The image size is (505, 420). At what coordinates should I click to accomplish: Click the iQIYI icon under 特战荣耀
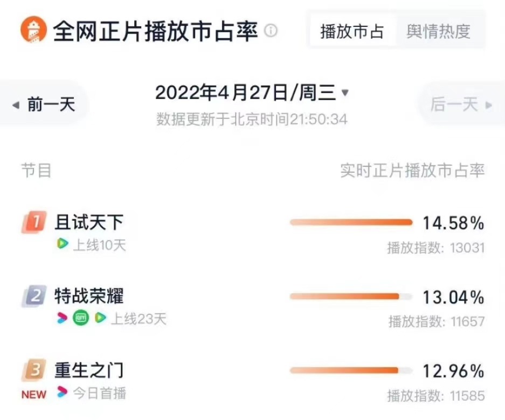pyautogui.click(x=81, y=318)
